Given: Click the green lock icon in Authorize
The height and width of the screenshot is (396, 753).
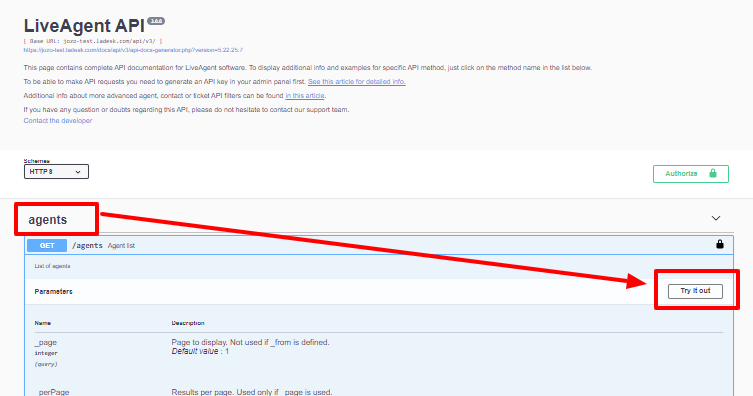Looking at the screenshot, I should tap(713, 173).
